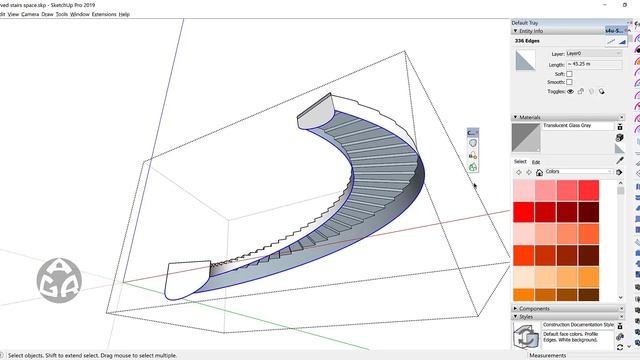Switch to the Edit tab in Materials
The width and height of the screenshot is (640, 360).
(536, 162)
